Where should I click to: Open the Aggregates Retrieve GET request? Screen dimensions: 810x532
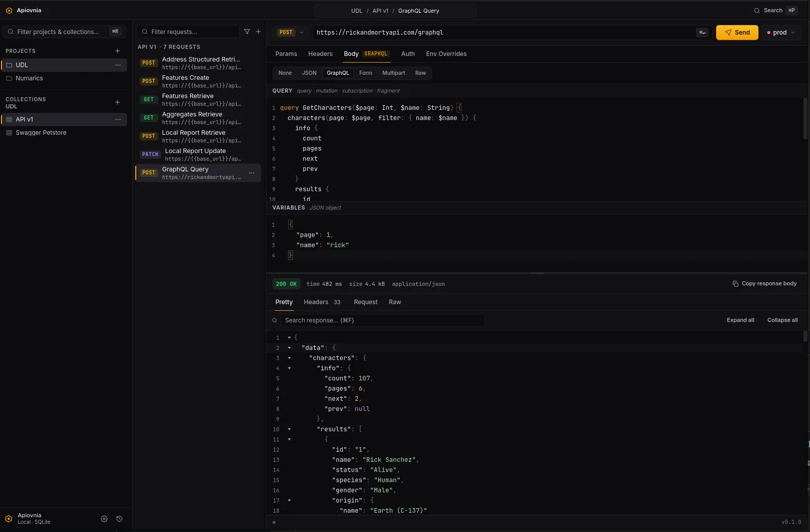pos(198,118)
